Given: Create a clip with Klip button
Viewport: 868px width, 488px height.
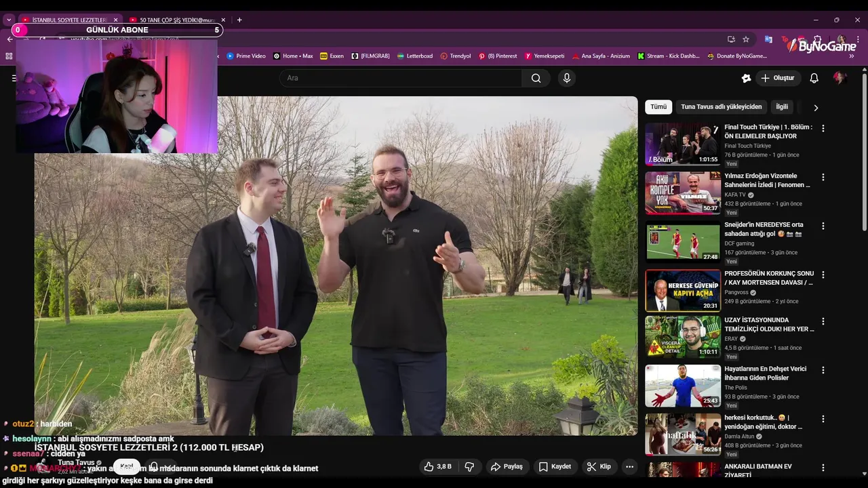Looking at the screenshot, I should point(599,466).
